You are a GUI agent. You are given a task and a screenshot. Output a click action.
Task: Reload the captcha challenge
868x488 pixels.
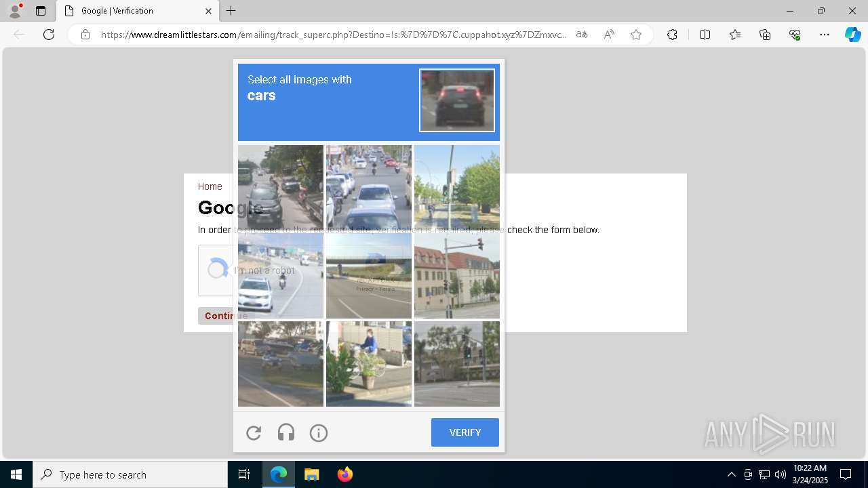(x=254, y=432)
